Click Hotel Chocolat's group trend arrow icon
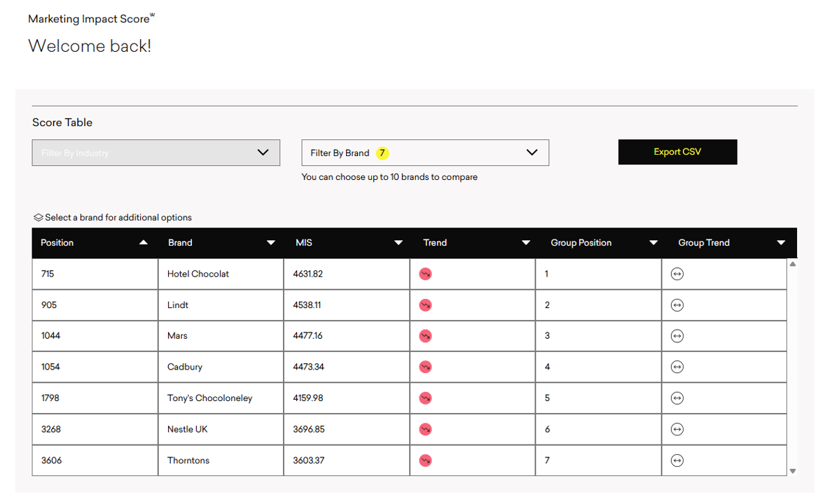Viewport: 825px width, 504px height. (677, 274)
